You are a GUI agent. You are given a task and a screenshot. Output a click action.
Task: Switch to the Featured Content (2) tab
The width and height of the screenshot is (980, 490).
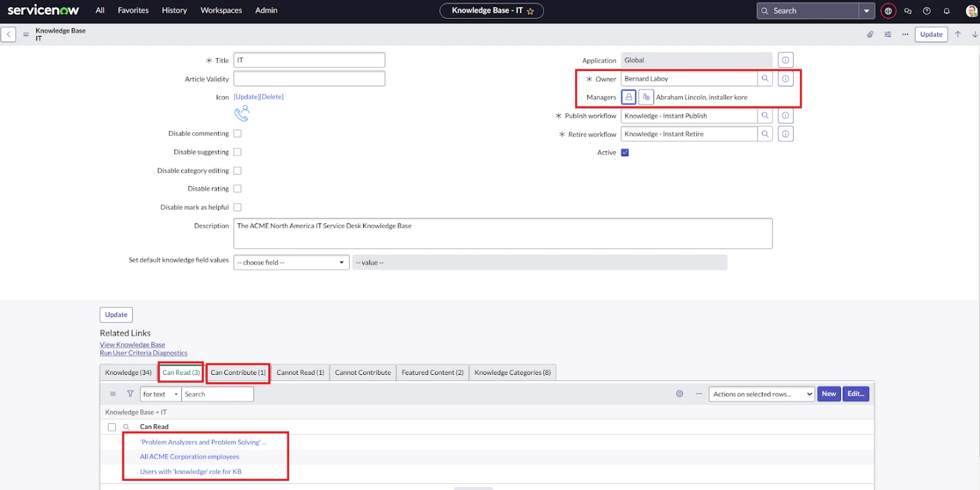coord(432,372)
